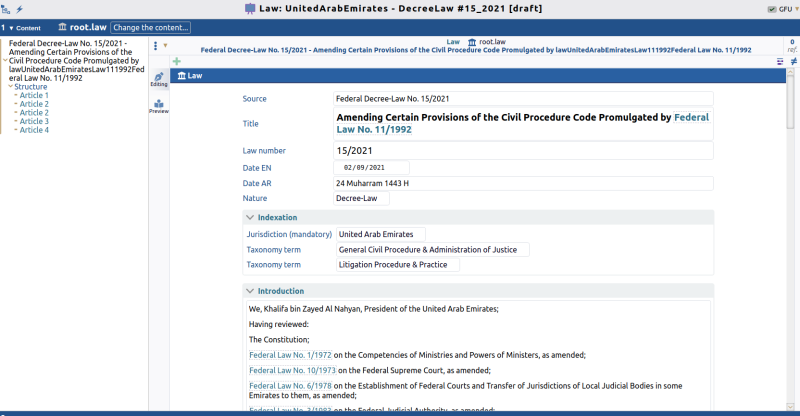Click the 0 ref. counter
This screenshot has width=800, height=416.
click(x=792, y=45)
